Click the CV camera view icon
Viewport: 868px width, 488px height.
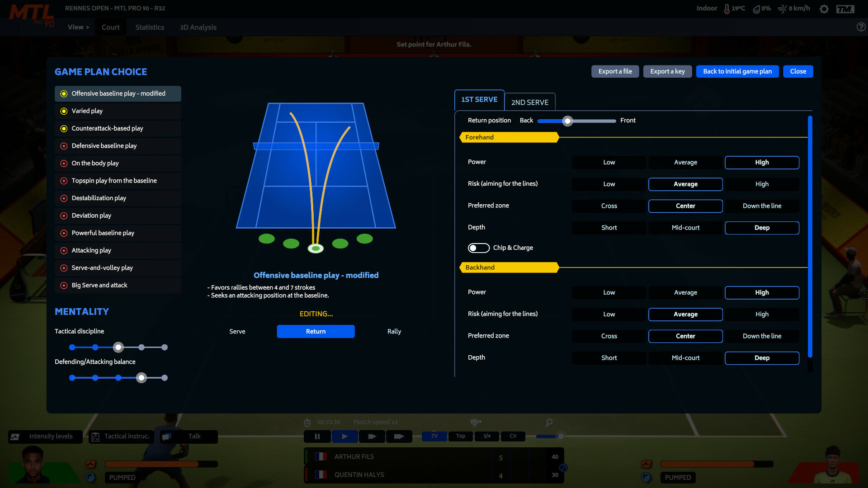pos(513,436)
